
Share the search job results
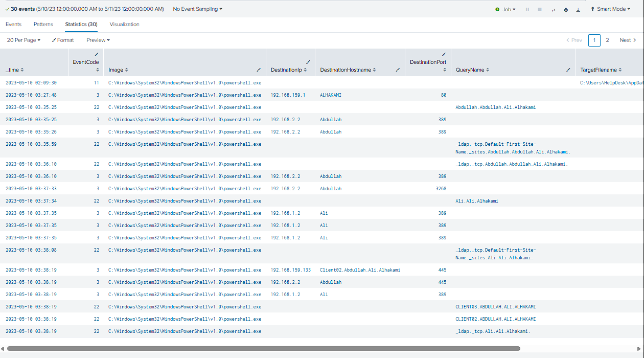pos(554,9)
